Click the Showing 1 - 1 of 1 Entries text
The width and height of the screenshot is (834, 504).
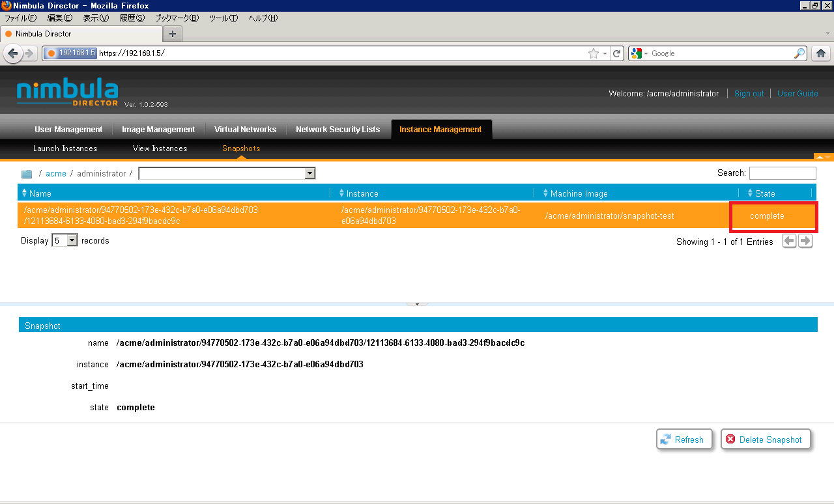(725, 242)
